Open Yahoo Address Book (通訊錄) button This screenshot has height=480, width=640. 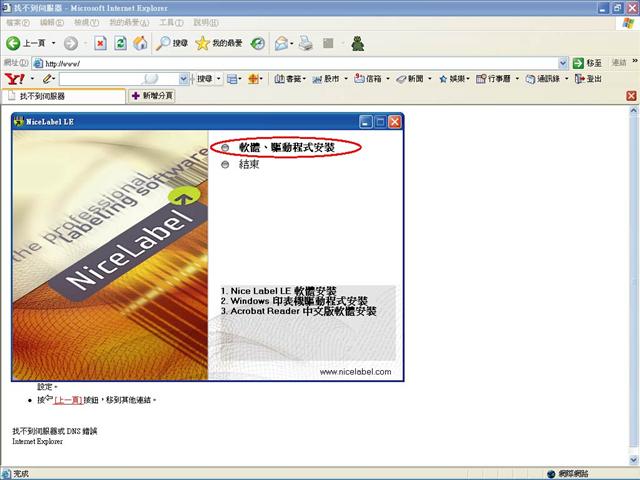tap(543, 79)
